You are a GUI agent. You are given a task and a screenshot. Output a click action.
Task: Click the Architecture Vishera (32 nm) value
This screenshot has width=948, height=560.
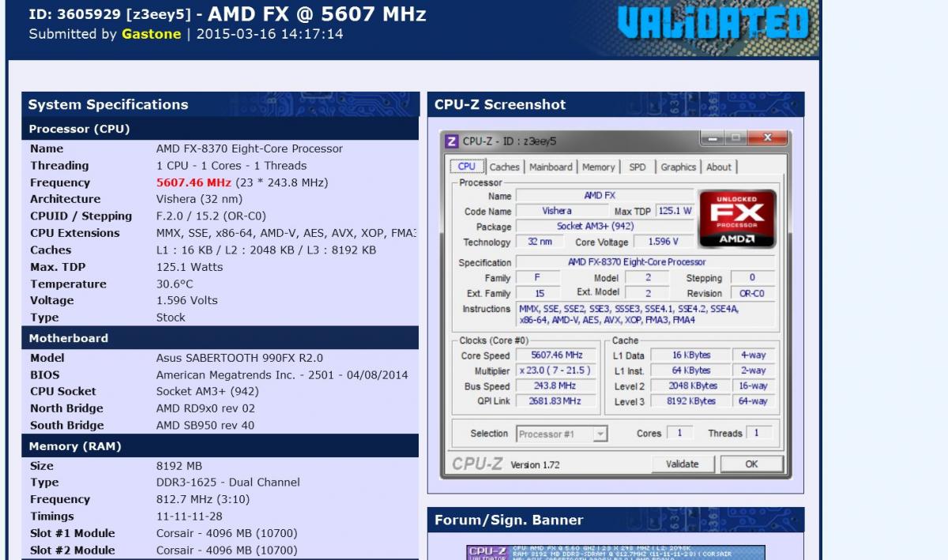pyautogui.click(x=199, y=199)
